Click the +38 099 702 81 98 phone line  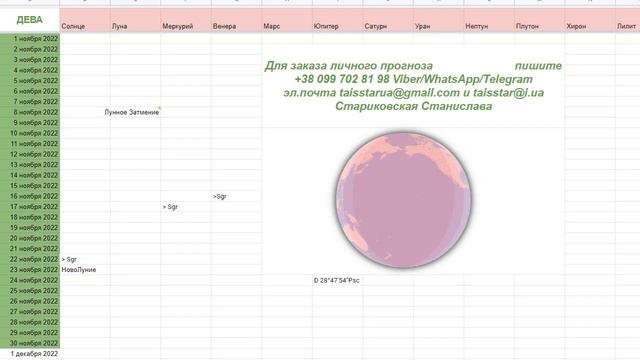pyautogui.click(x=413, y=79)
